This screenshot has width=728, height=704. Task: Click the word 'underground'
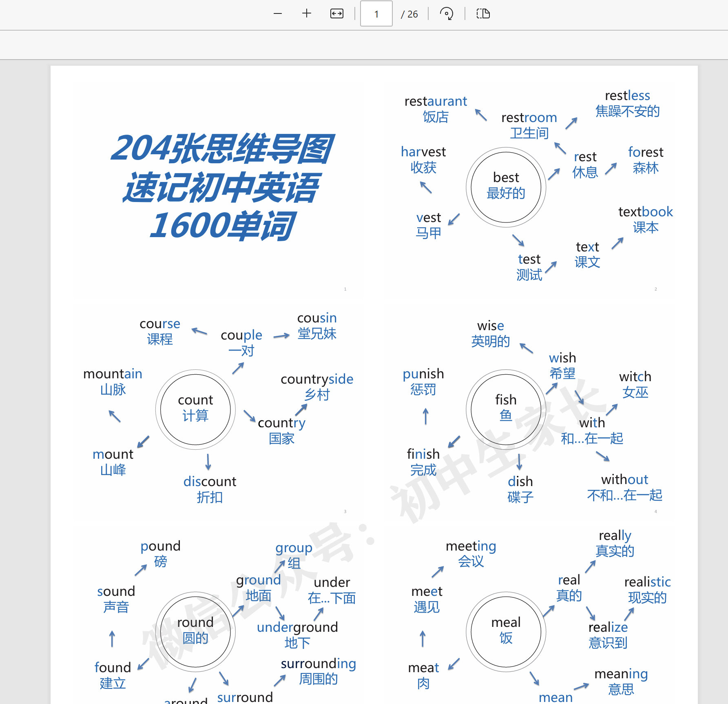click(297, 628)
